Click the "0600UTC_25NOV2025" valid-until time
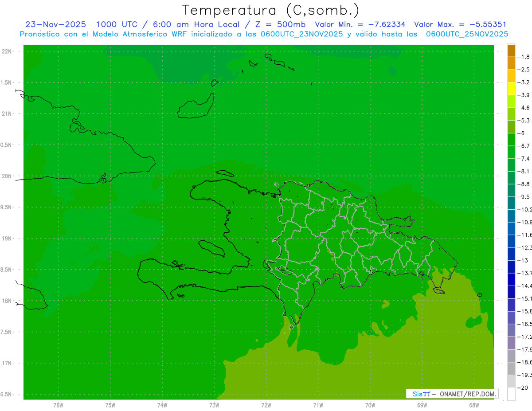Viewport: 532px width, 411px height. [x=467, y=34]
